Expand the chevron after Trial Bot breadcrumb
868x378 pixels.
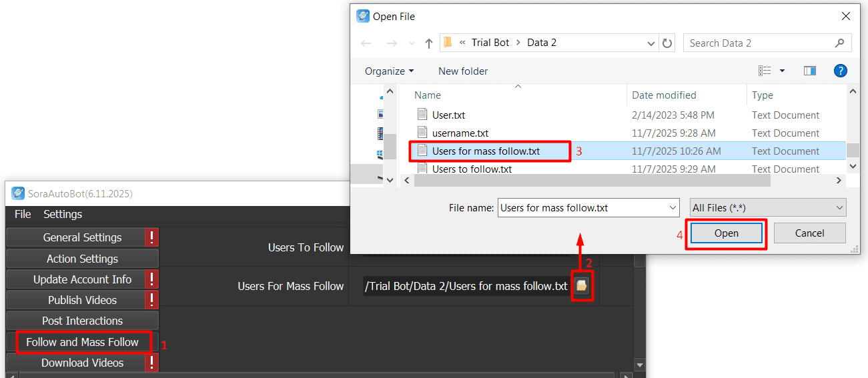point(518,43)
